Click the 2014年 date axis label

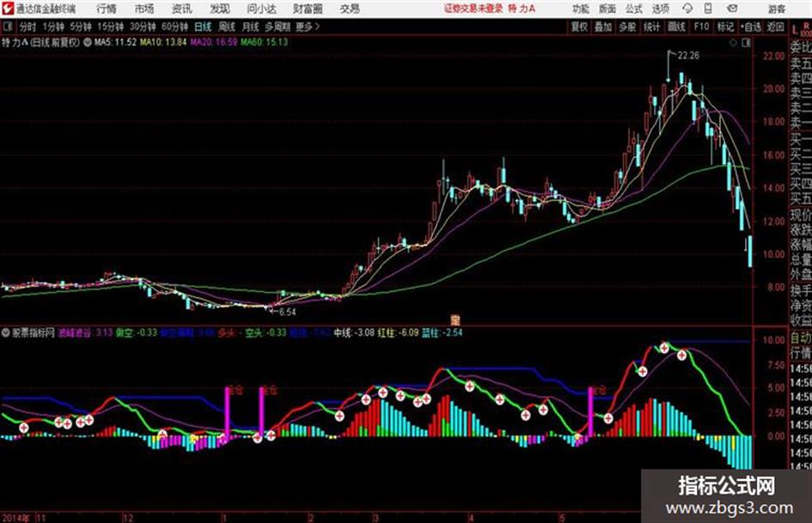(x=15, y=518)
